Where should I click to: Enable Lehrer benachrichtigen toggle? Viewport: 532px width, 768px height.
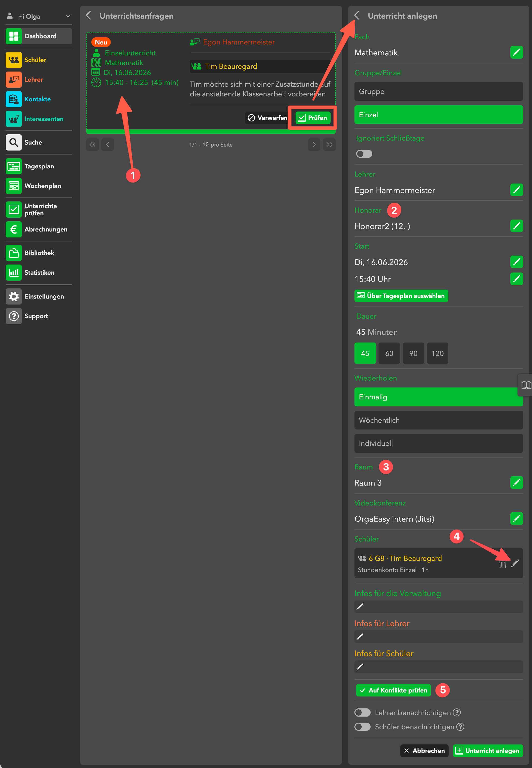[362, 712]
